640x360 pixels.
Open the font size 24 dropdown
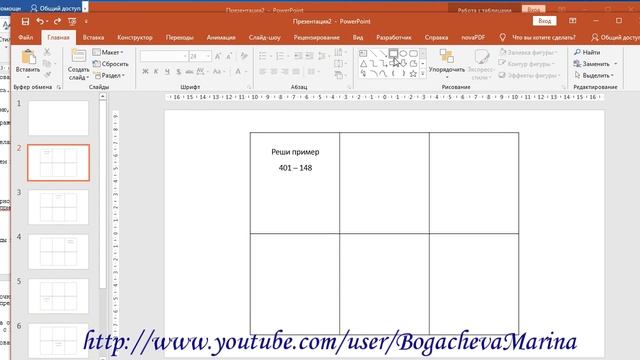point(208,56)
